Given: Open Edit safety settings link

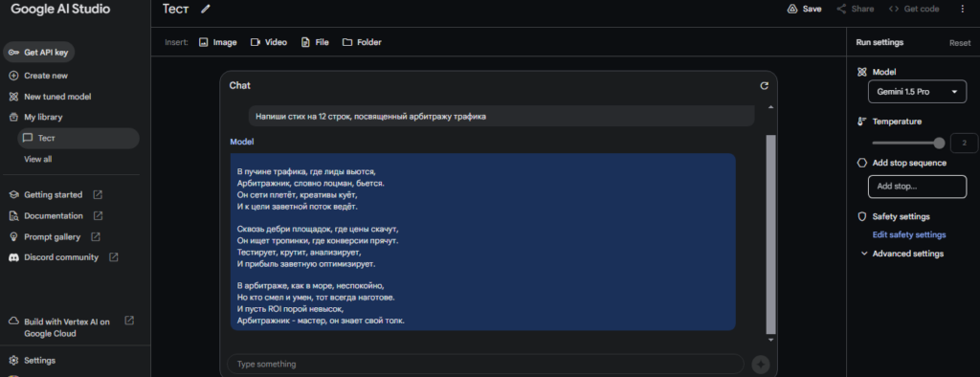Looking at the screenshot, I should 909,235.
